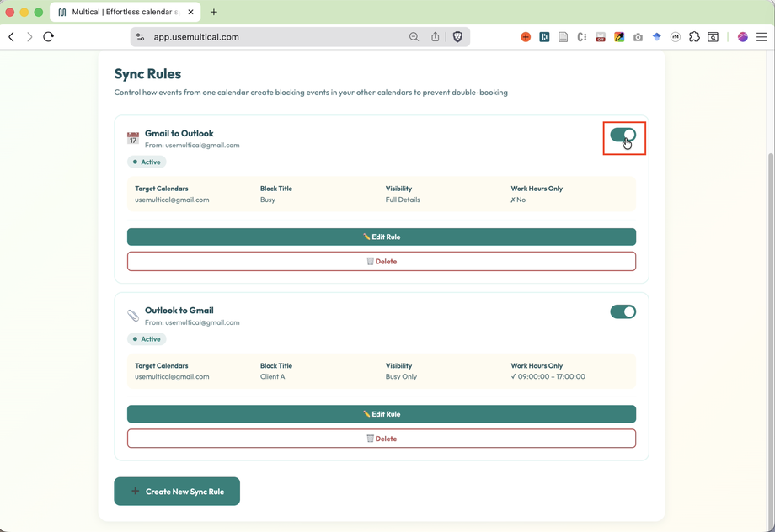Edit the Gmail to Outlook rule
This screenshot has width=775, height=532.
[382, 237]
